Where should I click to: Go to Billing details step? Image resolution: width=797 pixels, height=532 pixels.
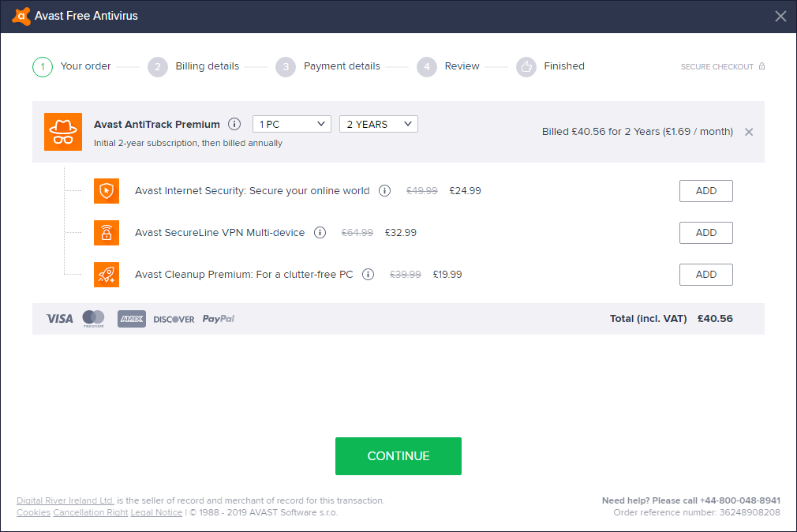point(208,66)
